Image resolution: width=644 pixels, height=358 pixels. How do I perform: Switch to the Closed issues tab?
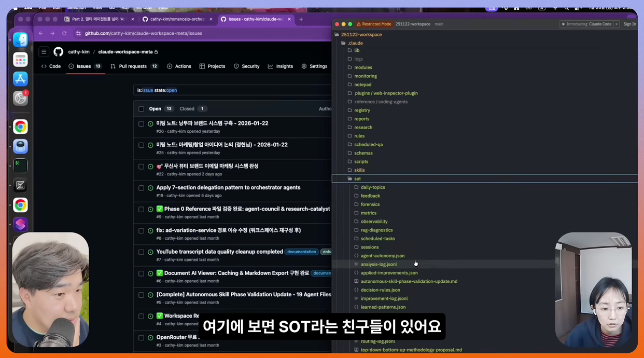187,108
